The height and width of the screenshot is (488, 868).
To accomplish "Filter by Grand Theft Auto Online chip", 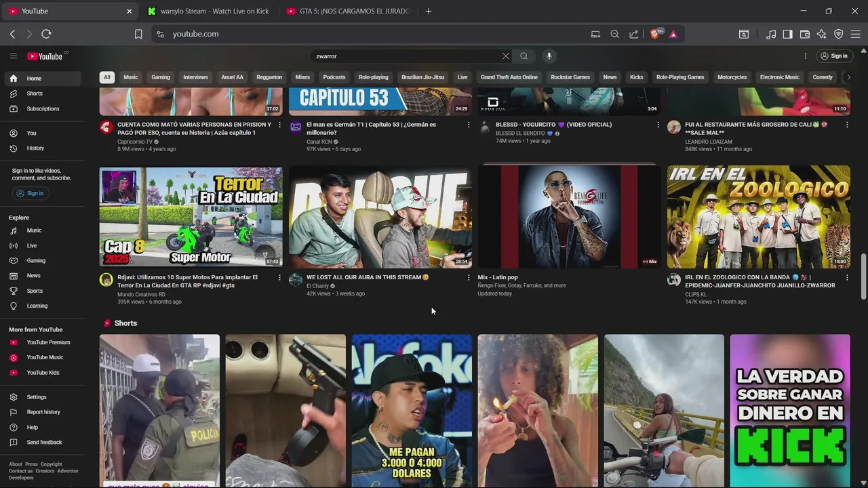I will [509, 77].
